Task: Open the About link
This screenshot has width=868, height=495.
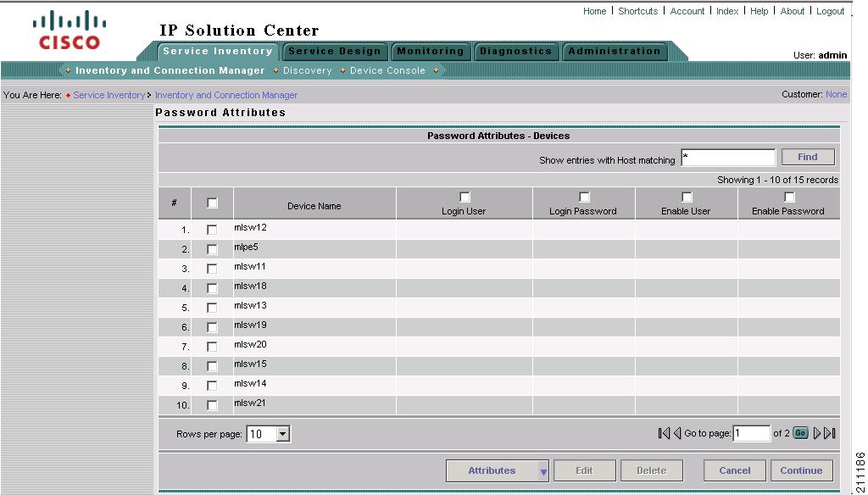Action: (793, 11)
